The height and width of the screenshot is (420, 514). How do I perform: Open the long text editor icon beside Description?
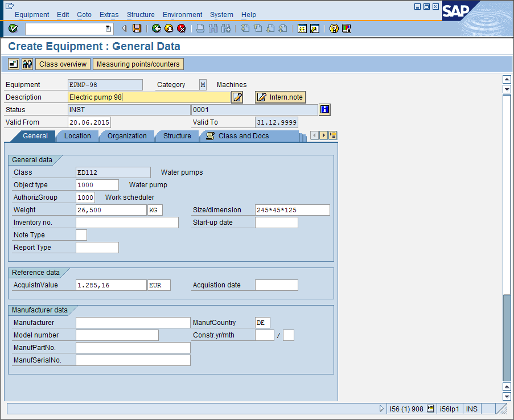[237, 97]
